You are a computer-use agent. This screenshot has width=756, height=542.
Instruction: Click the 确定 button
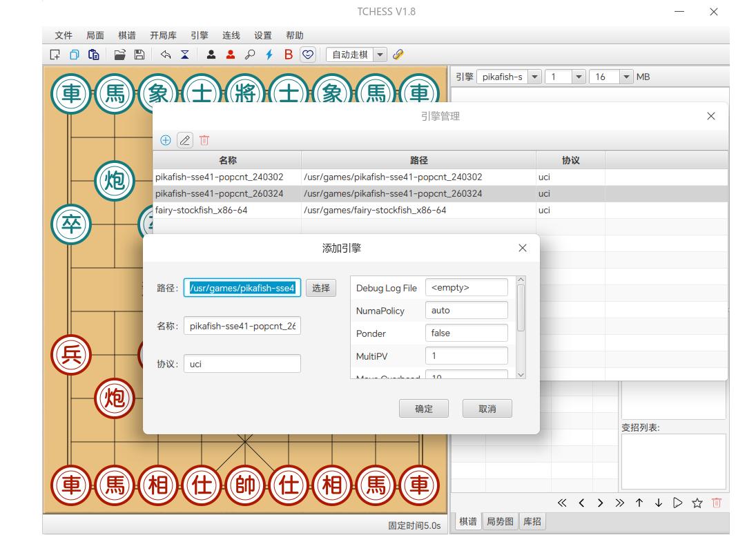[424, 409]
